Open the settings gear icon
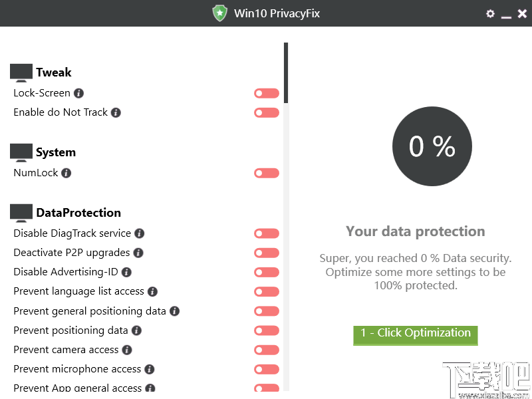 (x=490, y=13)
